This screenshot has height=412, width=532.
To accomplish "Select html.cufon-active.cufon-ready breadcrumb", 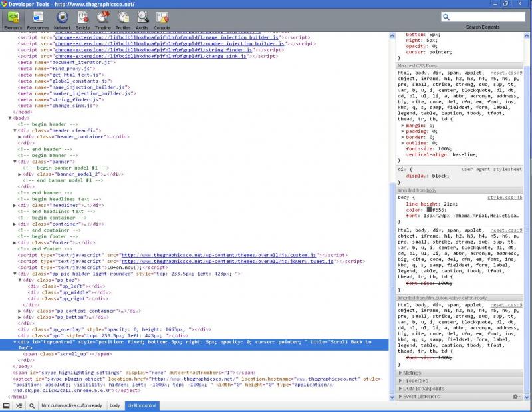I will coord(72,405).
